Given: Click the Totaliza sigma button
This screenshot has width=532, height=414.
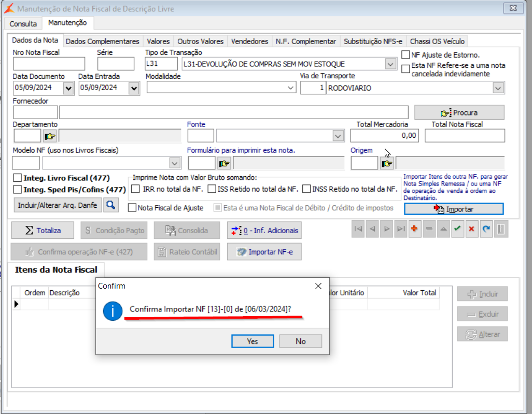Looking at the screenshot, I should tap(43, 231).
